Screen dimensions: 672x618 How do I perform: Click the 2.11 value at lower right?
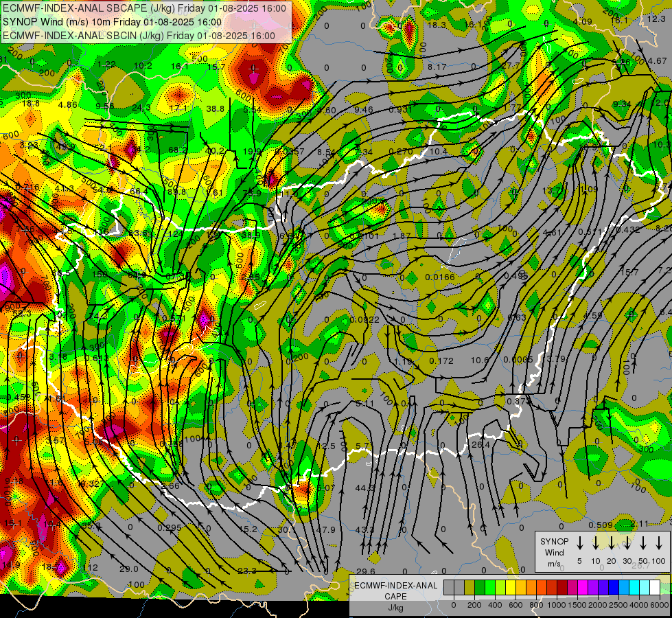(640, 523)
